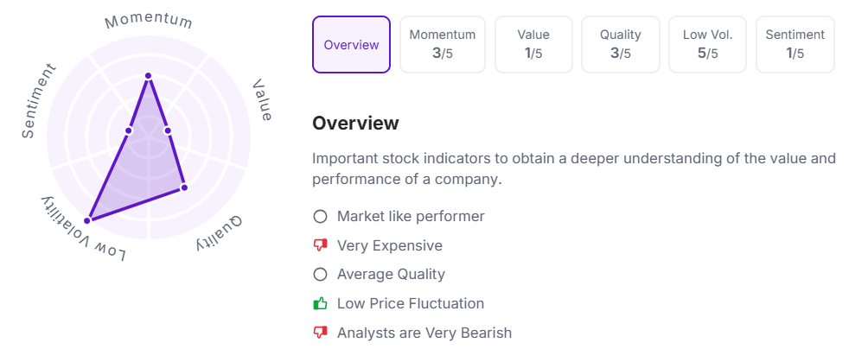
Task: Open the Quality 3/5 tab
Action: (x=621, y=45)
